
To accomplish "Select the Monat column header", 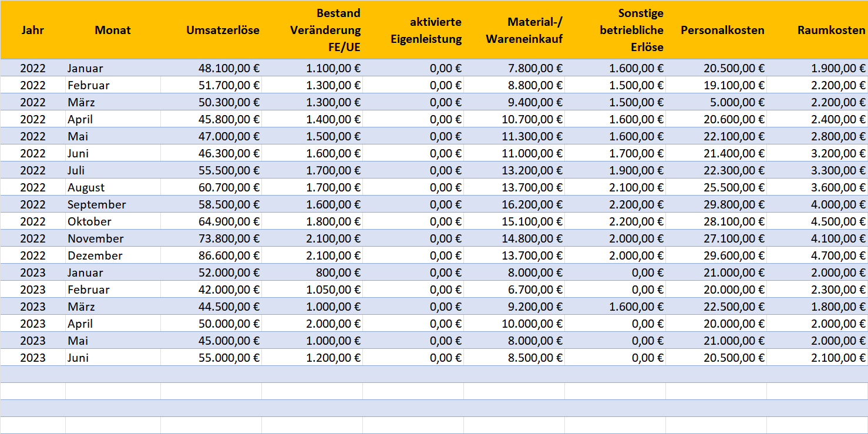I will point(113,30).
